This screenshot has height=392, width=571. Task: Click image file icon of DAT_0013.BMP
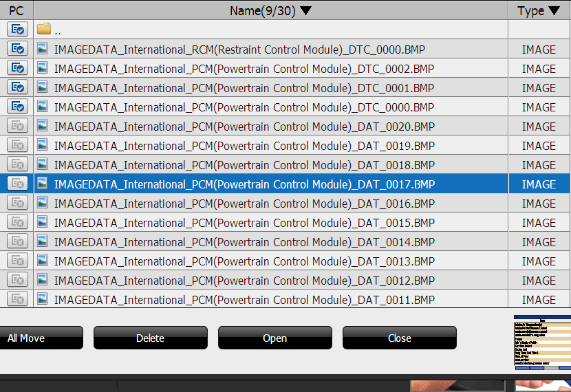43,261
